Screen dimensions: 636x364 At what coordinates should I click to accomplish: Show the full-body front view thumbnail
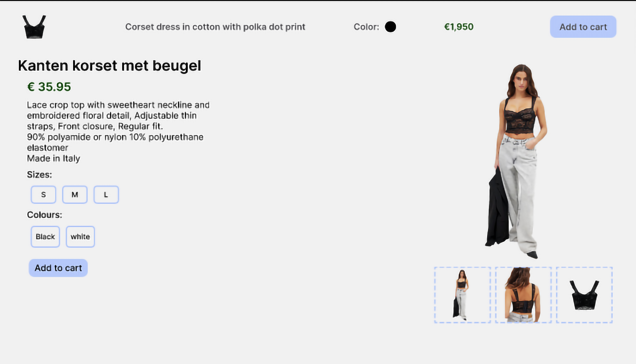462,295
